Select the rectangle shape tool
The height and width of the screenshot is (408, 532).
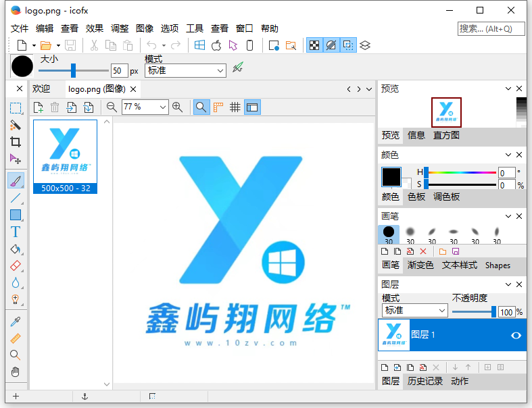[x=16, y=215]
